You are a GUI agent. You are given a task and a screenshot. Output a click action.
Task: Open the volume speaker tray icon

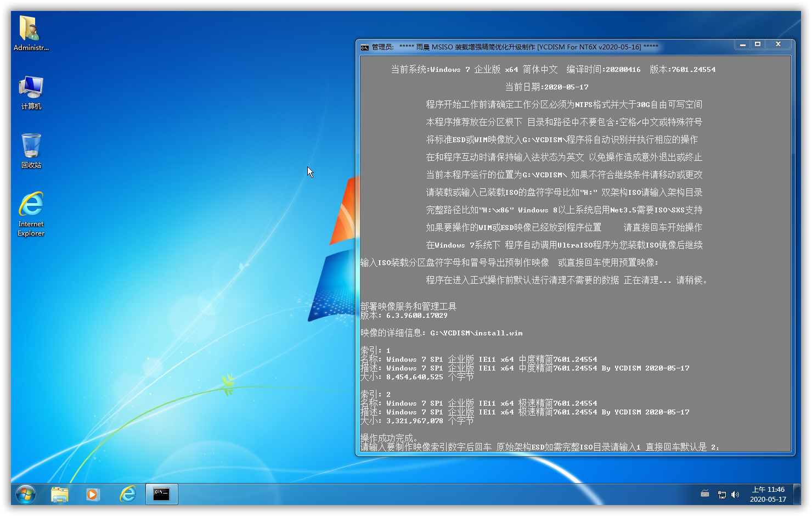(735, 495)
